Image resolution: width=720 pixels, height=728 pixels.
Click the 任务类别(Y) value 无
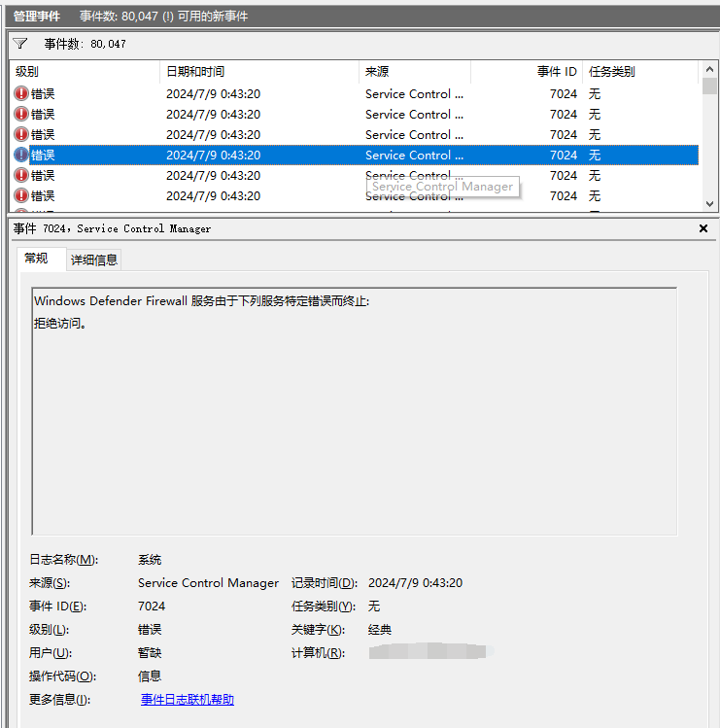374,607
